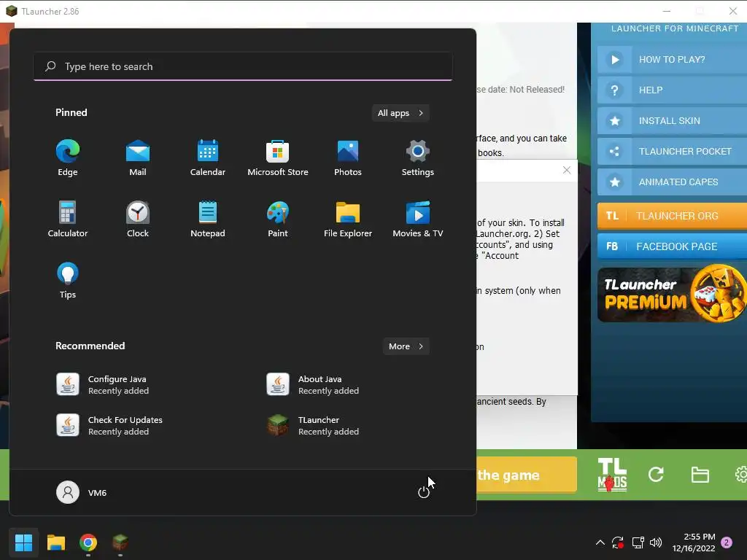The height and width of the screenshot is (560, 747).
Task: Launch the Mail app
Action: [138, 158]
